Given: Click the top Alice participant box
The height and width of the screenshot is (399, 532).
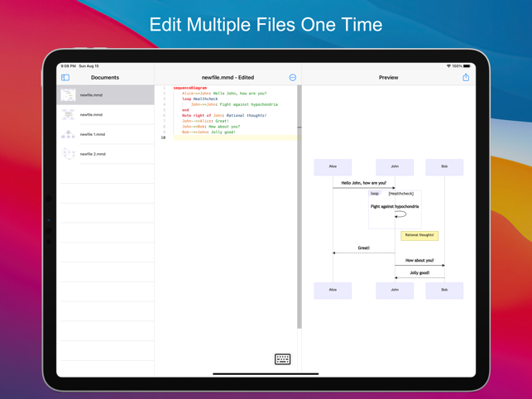Looking at the screenshot, I should pyautogui.click(x=333, y=167).
